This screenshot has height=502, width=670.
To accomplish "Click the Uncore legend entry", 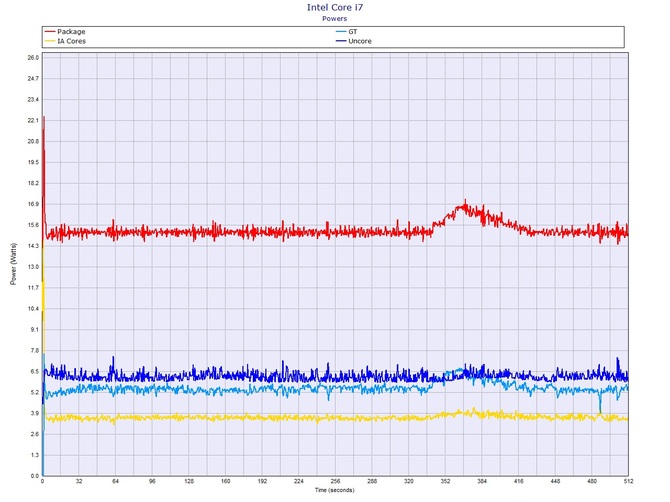I will 353,41.
